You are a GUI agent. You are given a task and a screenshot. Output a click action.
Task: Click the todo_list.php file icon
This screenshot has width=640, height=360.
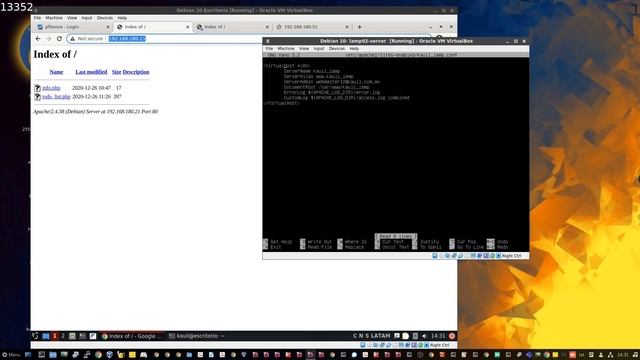(37, 97)
